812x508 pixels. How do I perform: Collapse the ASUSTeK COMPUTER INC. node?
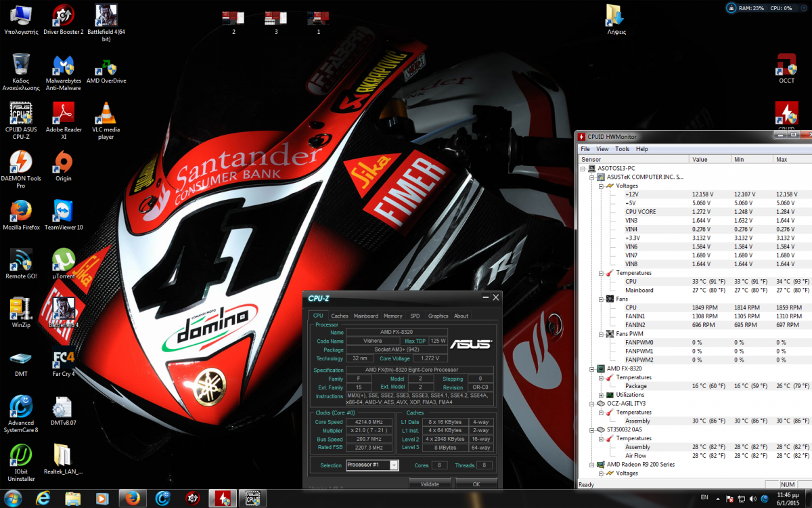point(592,177)
